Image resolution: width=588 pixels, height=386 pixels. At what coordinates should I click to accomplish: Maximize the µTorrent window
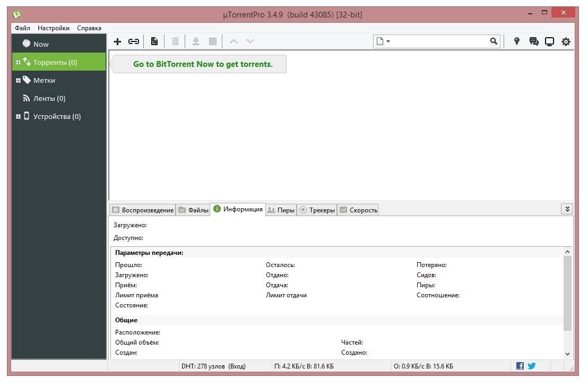544,13
